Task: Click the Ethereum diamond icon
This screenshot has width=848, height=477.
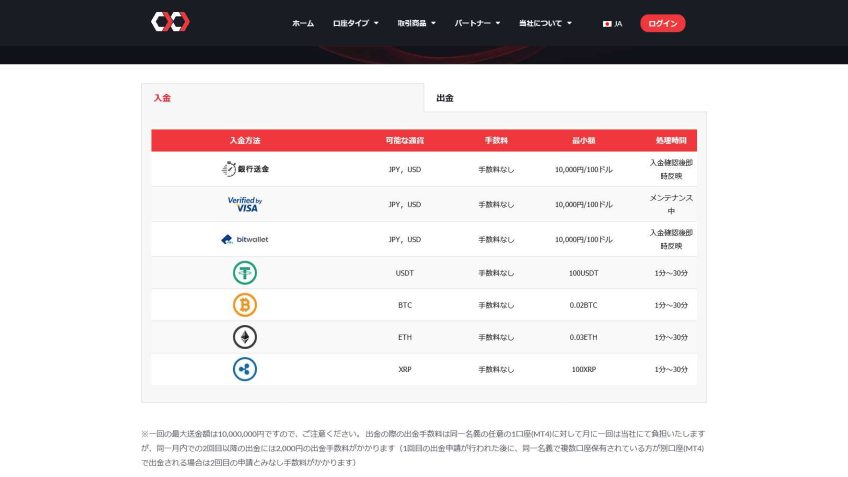Action: click(x=245, y=337)
